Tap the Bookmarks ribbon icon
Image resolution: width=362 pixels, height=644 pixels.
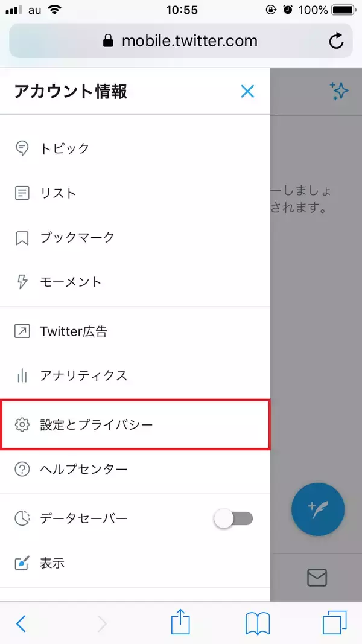click(x=22, y=238)
